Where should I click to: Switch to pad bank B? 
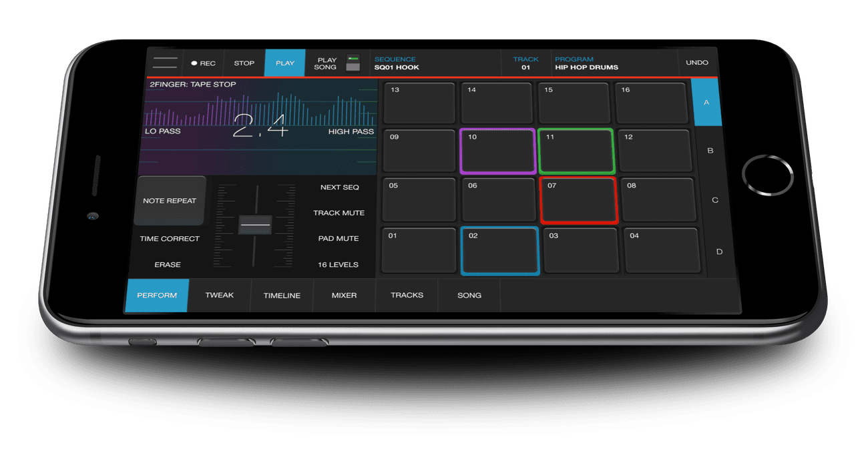pyautogui.click(x=710, y=151)
